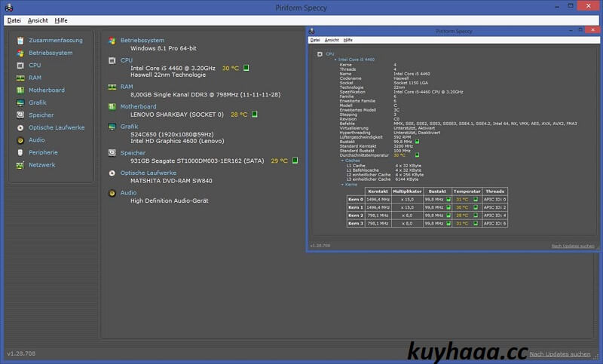Open Ansicht menu in small Speccy window
Screen dimensions: 603x364
coord(332,40)
